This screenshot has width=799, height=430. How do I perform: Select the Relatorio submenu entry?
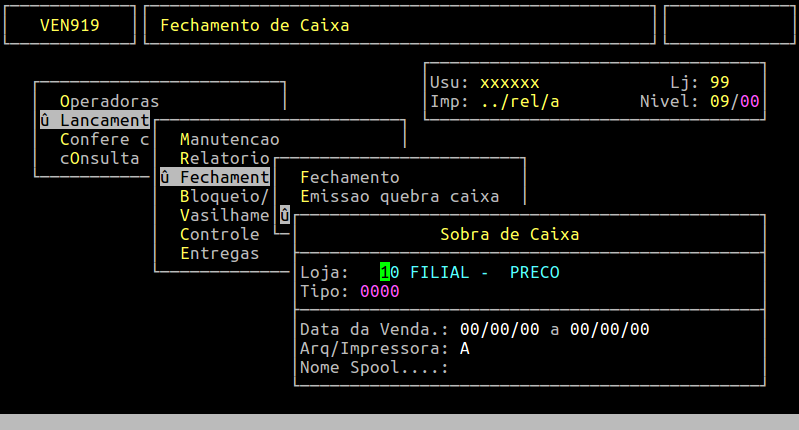tap(224, 158)
